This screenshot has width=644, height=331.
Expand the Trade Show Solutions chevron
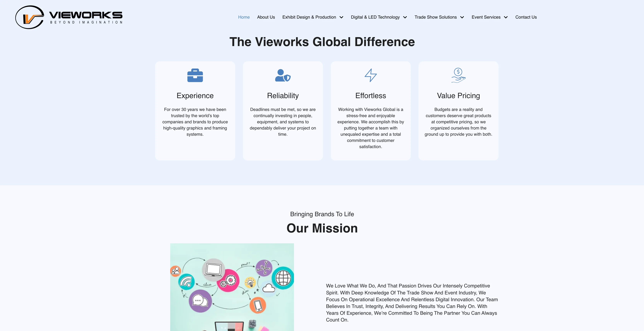[462, 17]
